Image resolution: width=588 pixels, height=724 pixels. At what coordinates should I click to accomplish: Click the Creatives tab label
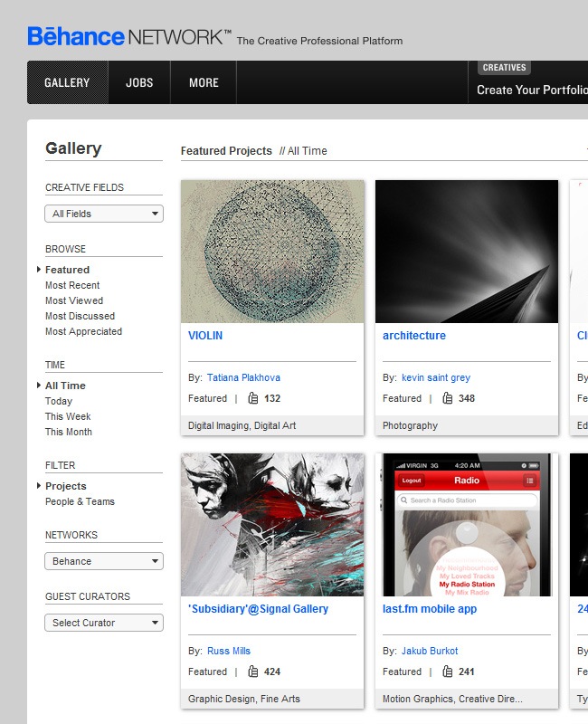tap(504, 67)
